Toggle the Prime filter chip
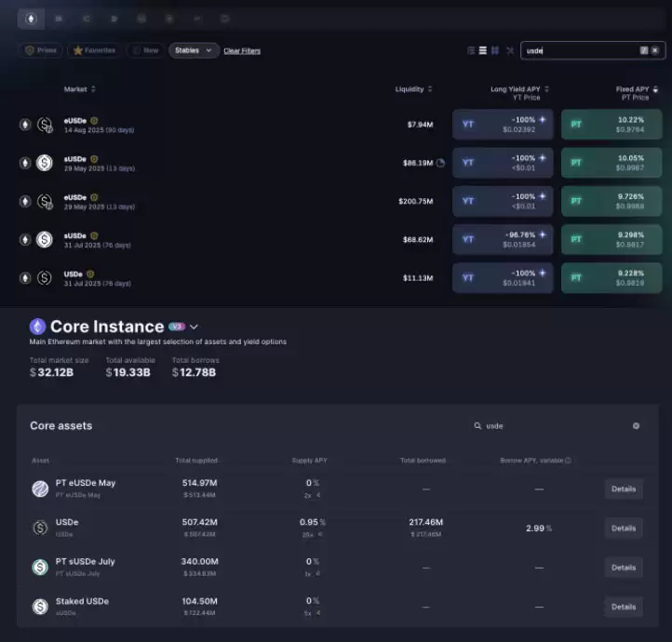This screenshot has width=672, height=642. pyautogui.click(x=41, y=50)
